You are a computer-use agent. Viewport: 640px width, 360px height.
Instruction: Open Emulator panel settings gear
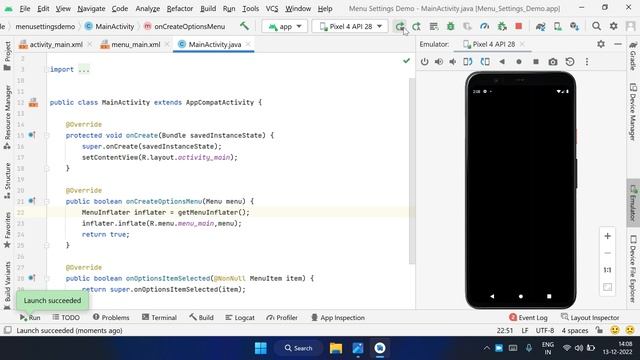tap(601, 44)
